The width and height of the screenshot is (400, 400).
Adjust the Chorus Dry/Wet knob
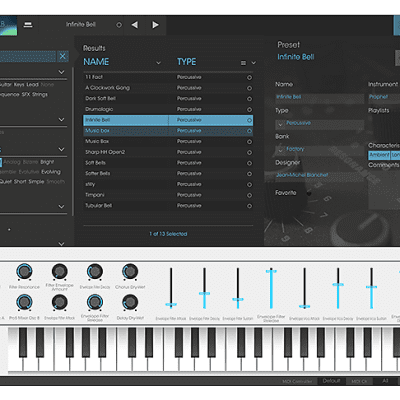pos(130,272)
